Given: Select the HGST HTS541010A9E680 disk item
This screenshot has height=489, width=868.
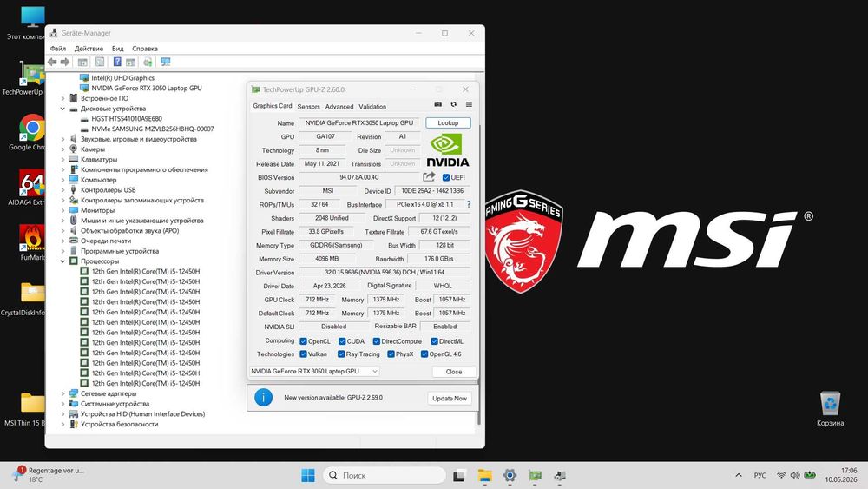Looking at the screenshot, I should click(x=126, y=118).
